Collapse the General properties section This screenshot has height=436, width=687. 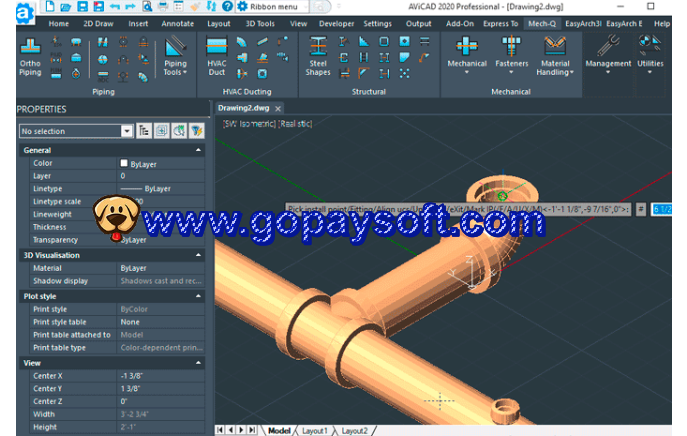pos(198,150)
